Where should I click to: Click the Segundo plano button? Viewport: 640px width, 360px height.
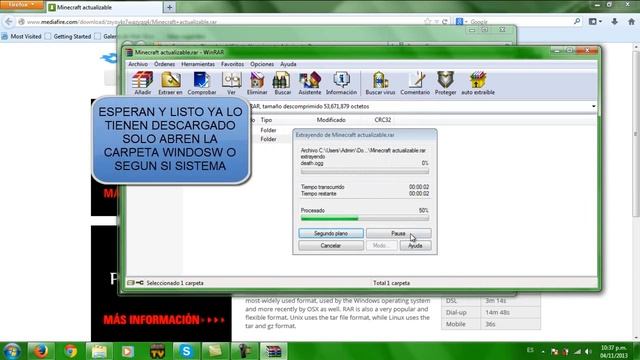pyautogui.click(x=331, y=233)
